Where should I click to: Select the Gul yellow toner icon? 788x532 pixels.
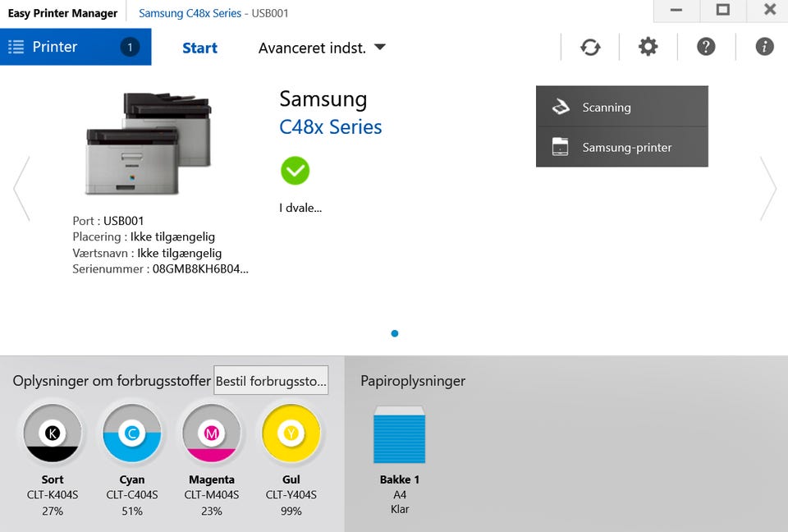[x=291, y=433]
